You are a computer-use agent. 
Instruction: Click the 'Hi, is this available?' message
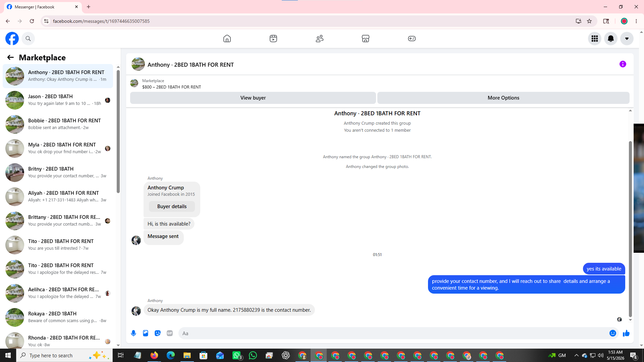pos(169,224)
